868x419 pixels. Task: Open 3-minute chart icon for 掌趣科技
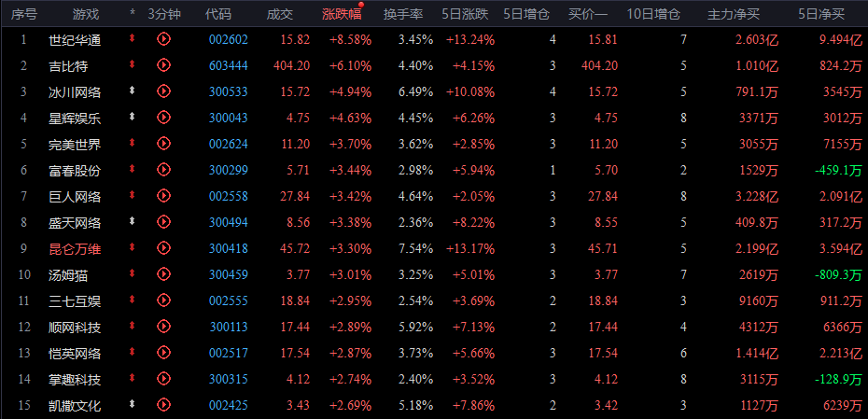[163, 379]
